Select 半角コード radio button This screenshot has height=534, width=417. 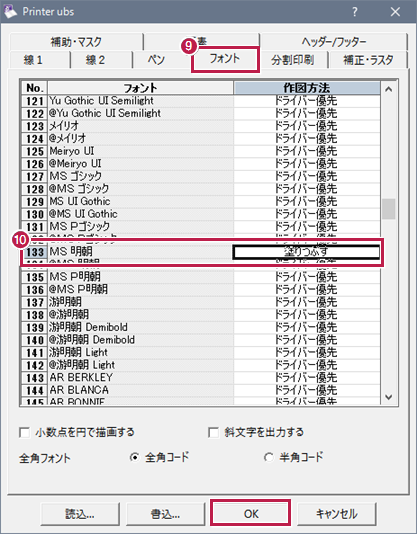point(269,457)
